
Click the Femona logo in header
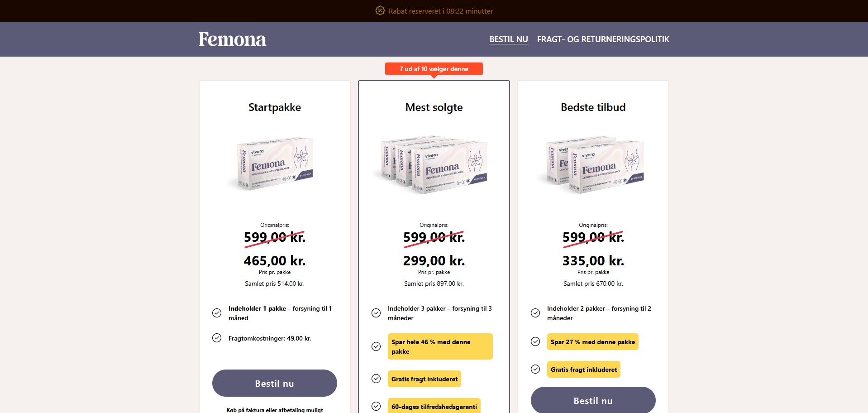coord(232,39)
